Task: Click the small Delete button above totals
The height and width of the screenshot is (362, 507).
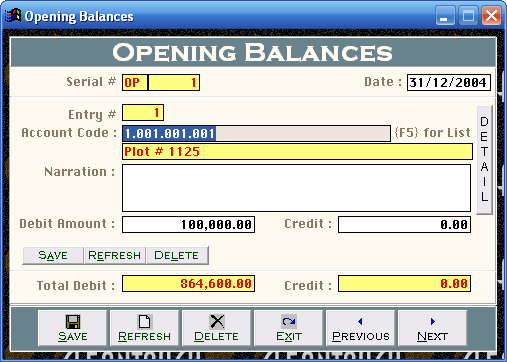Action: (177, 255)
